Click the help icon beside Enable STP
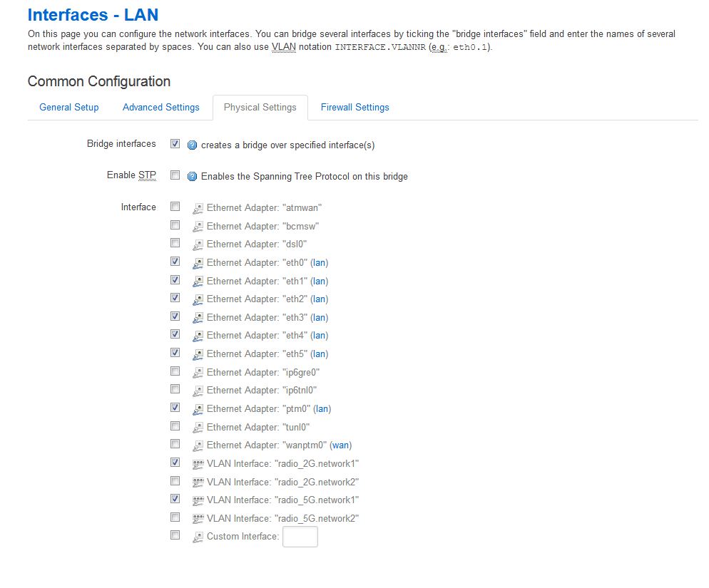 (192, 176)
